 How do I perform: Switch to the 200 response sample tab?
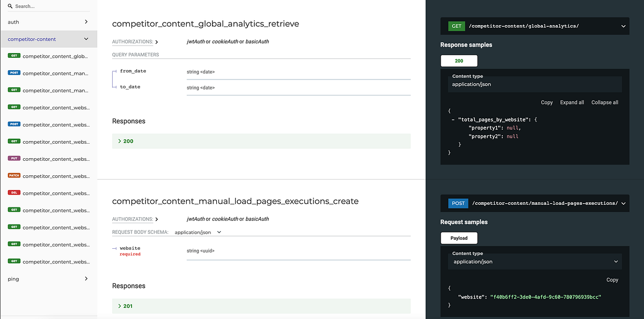(459, 61)
